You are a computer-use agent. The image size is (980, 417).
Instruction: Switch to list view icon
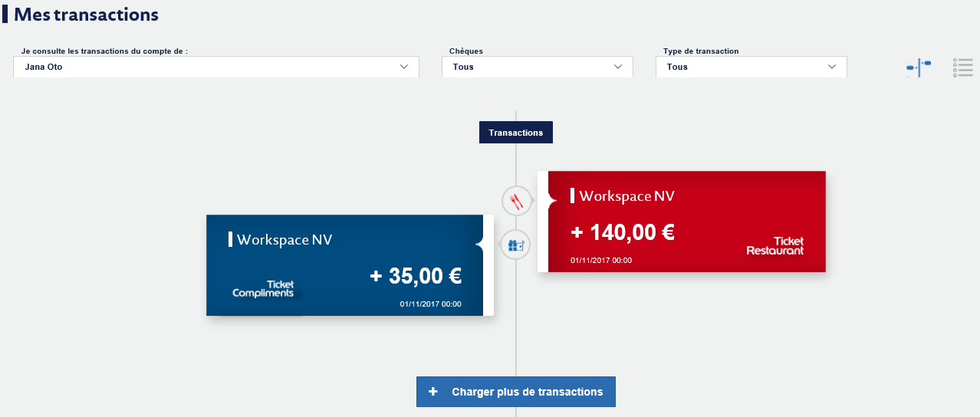click(x=962, y=67)
